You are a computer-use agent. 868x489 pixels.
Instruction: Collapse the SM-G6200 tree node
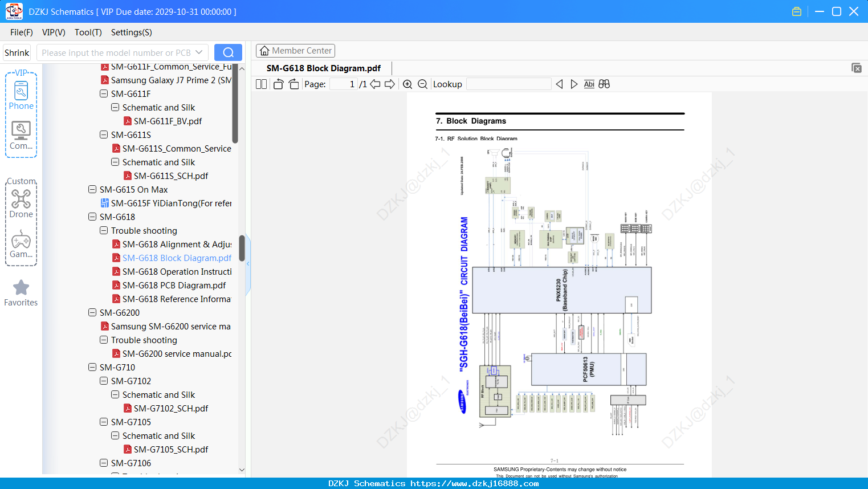pos(92,312)
